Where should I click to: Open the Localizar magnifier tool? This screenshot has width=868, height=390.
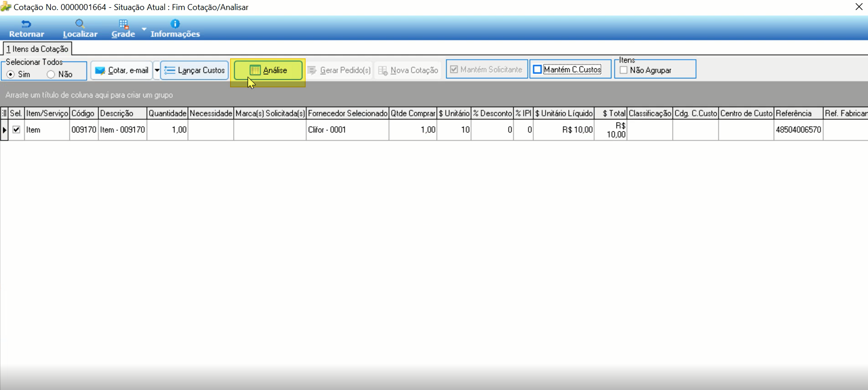[x=80, y=24]
